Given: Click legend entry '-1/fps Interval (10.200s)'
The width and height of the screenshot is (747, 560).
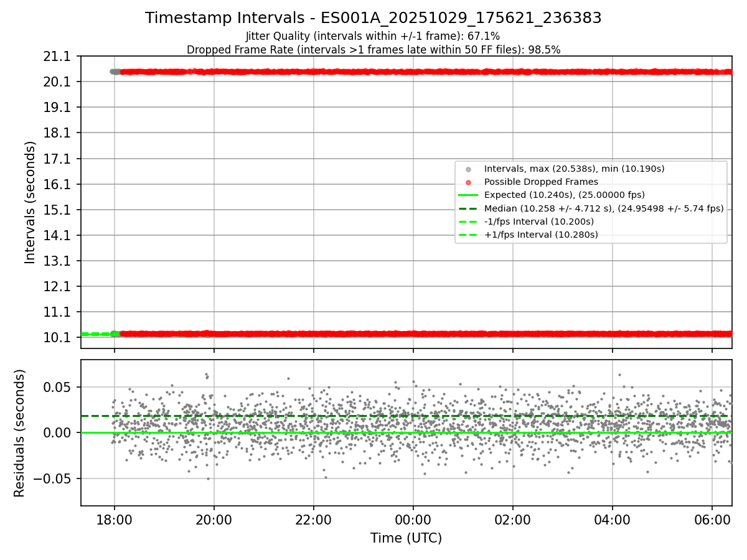Looking at the screenshot, I should (x=539, y=222).
